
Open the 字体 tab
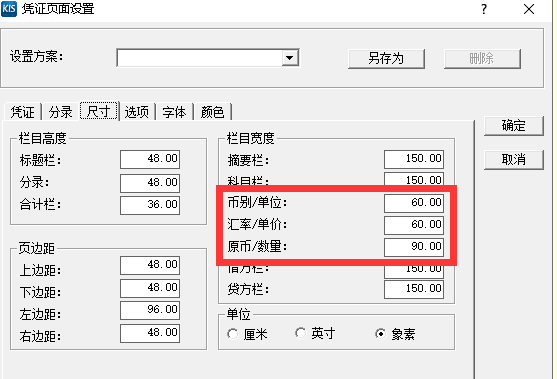(174, 112)
